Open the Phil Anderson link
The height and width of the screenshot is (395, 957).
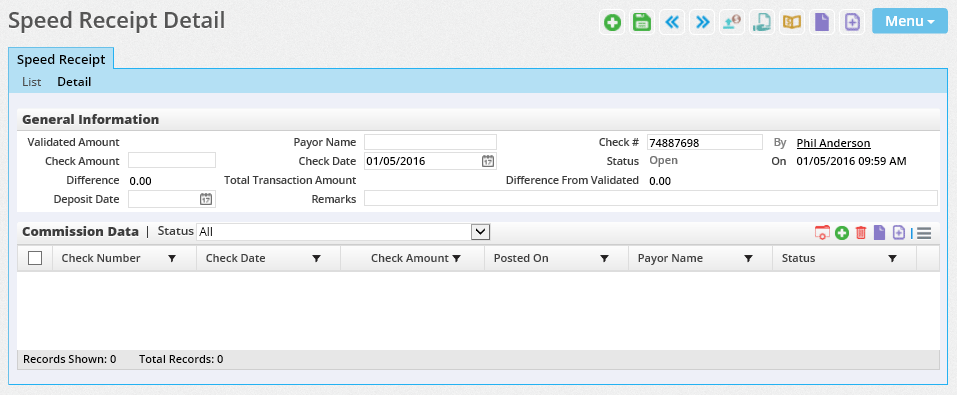[833, 143]
